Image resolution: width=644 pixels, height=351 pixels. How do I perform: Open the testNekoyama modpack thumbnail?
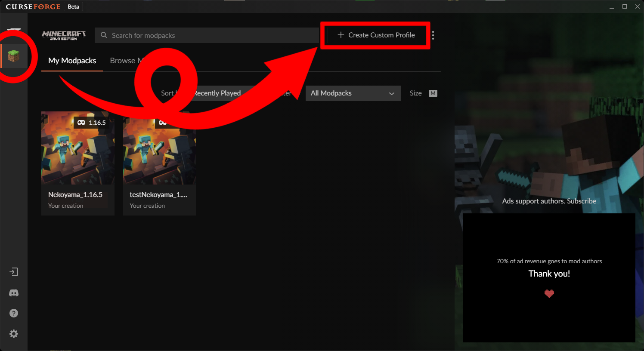point(159,148)
